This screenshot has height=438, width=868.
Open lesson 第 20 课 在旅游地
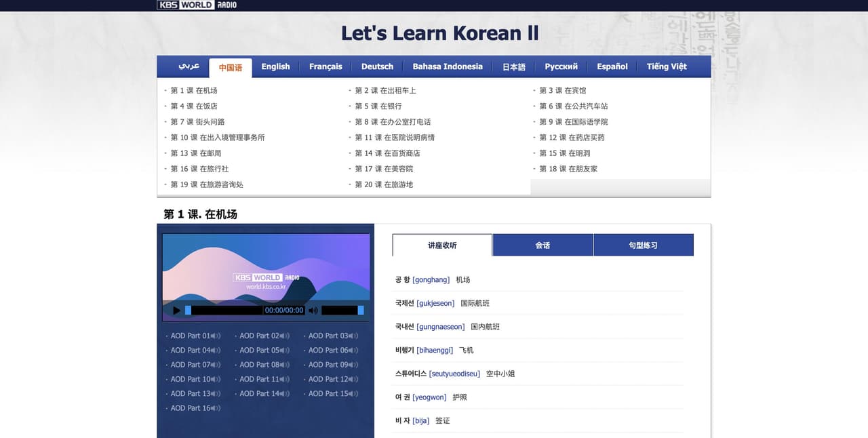point(384,184)
